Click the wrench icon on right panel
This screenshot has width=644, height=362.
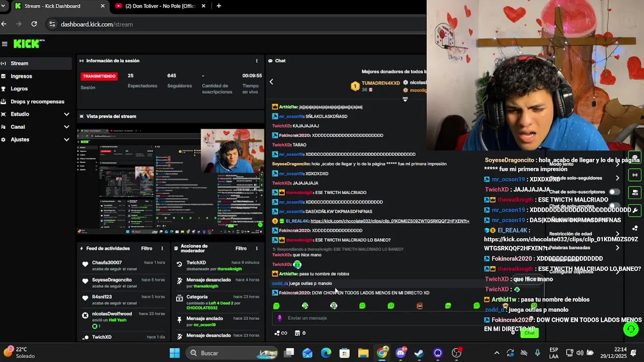tap(635, 210)
